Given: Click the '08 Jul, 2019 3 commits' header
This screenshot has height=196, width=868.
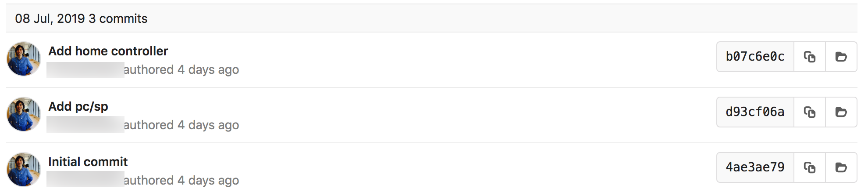Looking at the screenshot, I should click(x=81, y=18).
